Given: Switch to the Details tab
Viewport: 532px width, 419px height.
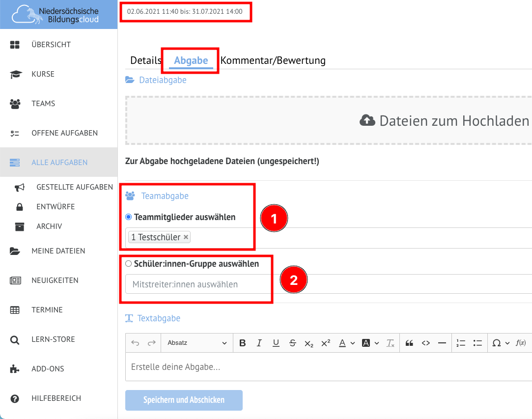Looking at the screenshot, I should point(145,60).
